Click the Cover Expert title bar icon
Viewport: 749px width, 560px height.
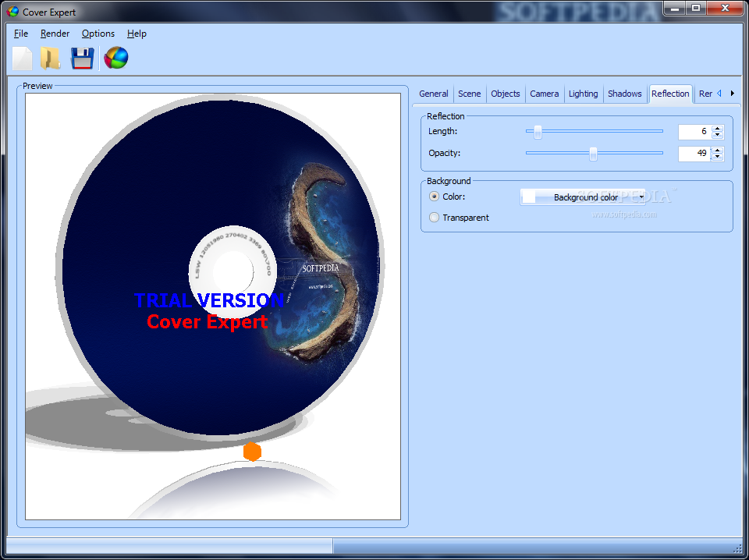[13, 12]
